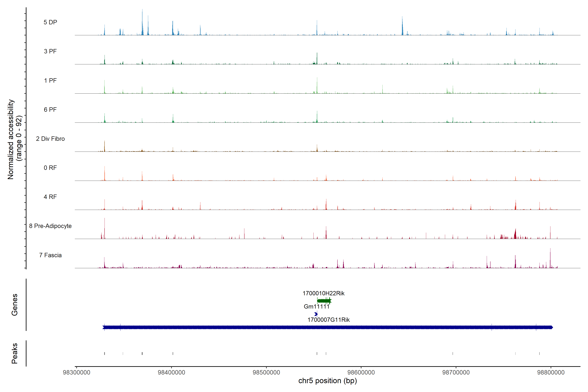Select the 6 PF track label
Screen dimensions: 588x392
click(x=50, y=109)
